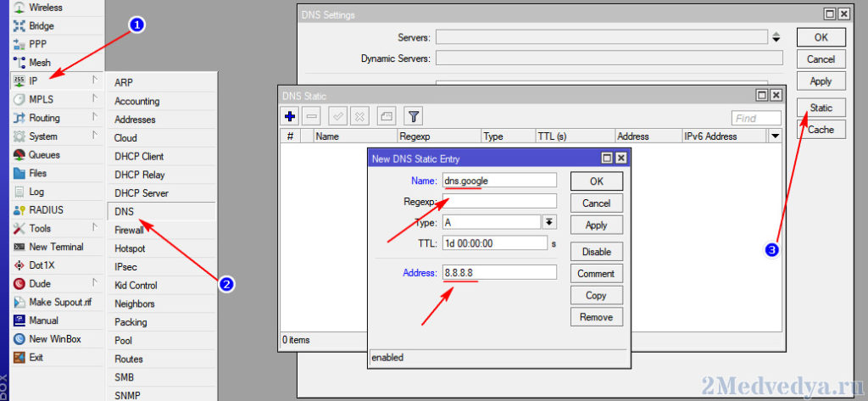The image size is (868, 401).
Task: Click the Name column header in DNS Static
Action: pyautogui.click(x=356, y=136)
